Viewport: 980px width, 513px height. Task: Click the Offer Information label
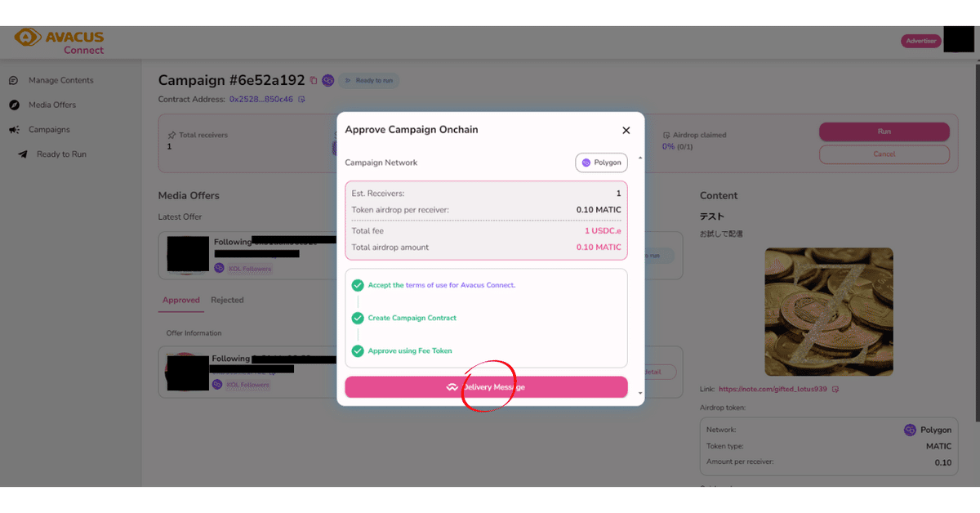(194, 333)
